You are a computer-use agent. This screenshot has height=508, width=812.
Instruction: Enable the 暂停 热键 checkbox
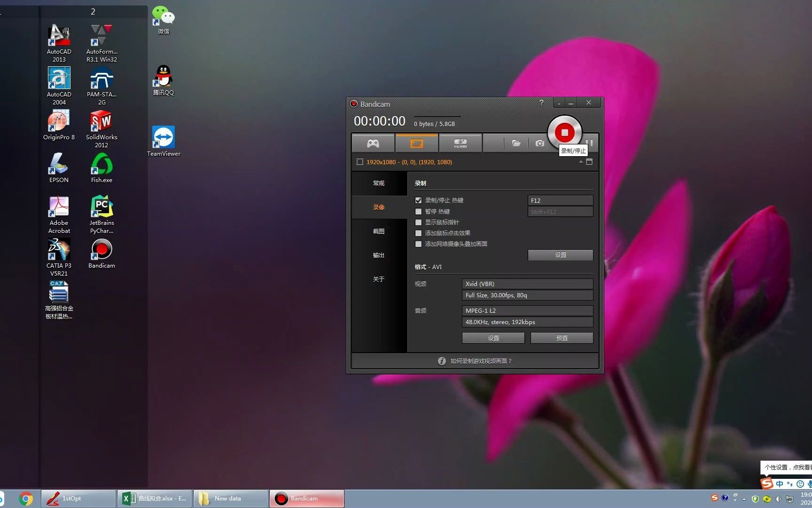pos(418,211)
